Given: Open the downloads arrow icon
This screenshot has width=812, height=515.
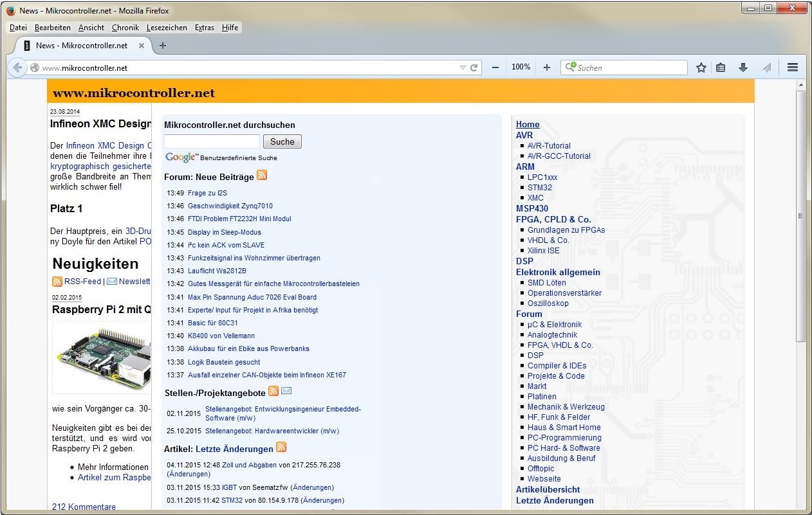Looking at the screenshot, I should pyautogui.click(x=743, y=68).
